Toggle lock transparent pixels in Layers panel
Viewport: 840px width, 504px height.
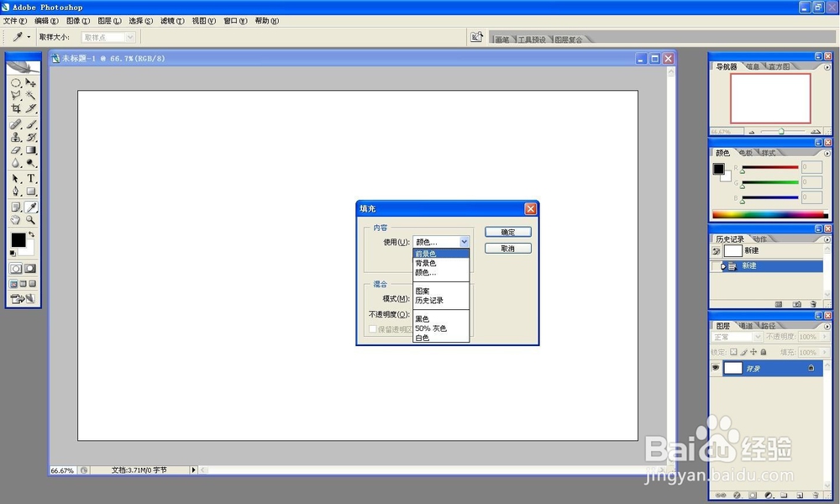(x=733, y=352)
